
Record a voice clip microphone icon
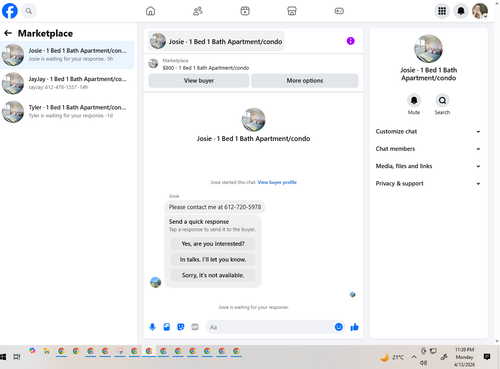[x=152, y=327]
